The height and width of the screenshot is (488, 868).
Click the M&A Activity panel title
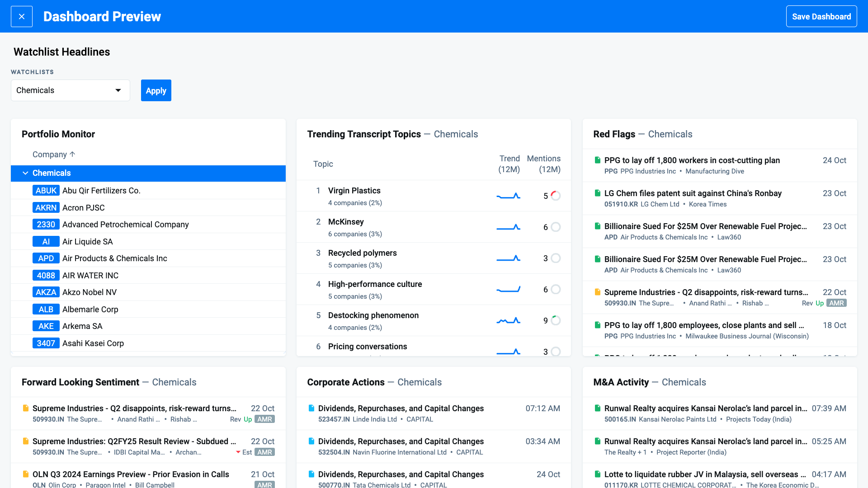click(x=621, y=382)
